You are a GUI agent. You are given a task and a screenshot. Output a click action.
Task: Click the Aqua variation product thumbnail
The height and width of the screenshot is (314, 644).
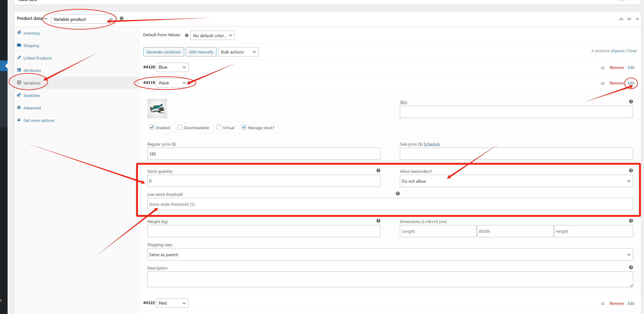(158, 108)
